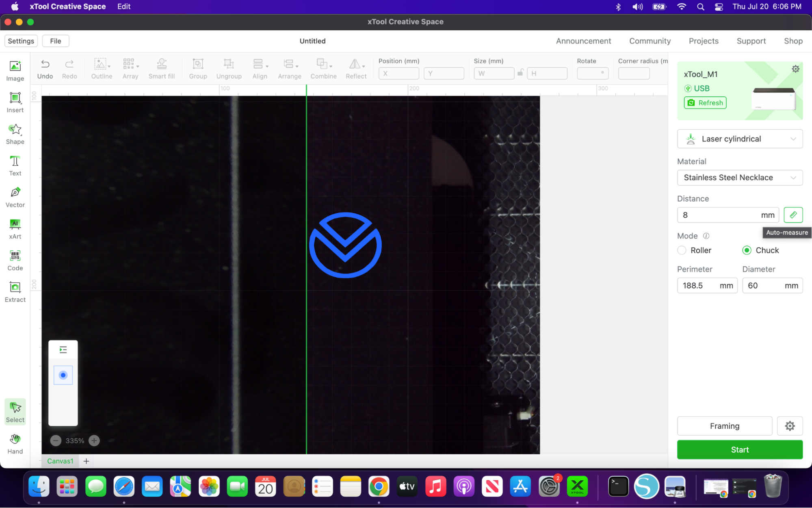Open the Insert tool

tap(15, 102)
